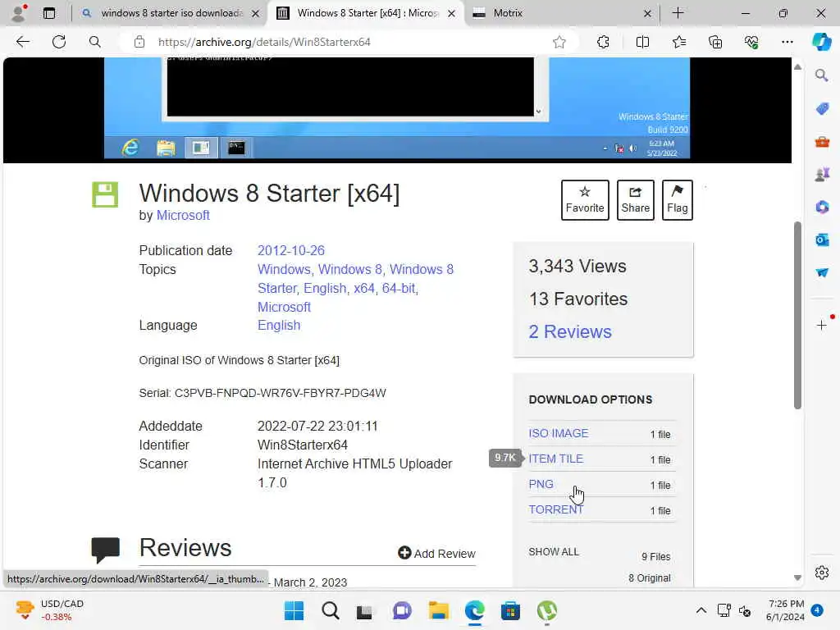Open the 2012-10-26 publication date link
Image resolution: width=840 pixels, height=630 pixels.
291,251
